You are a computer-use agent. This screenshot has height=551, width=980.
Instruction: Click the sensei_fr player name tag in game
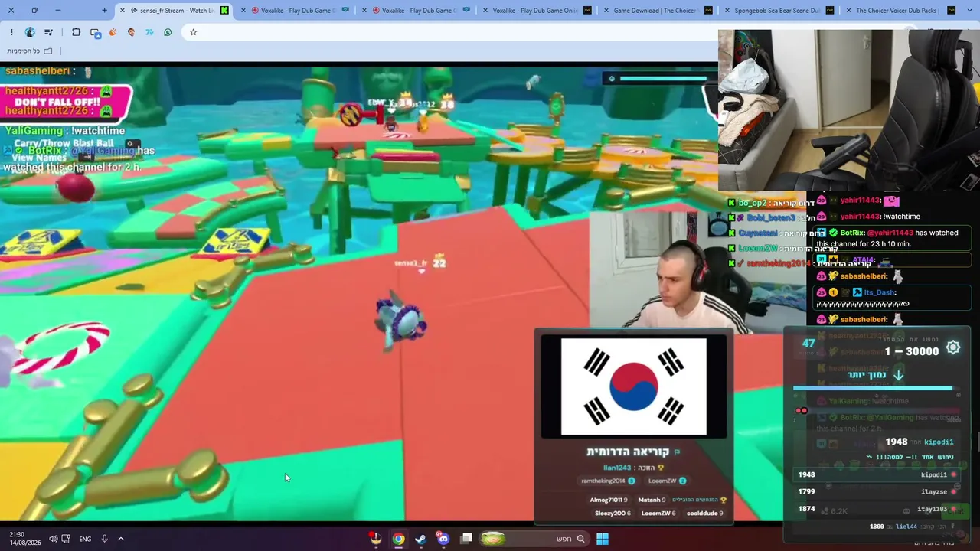(x=411, y=263)
